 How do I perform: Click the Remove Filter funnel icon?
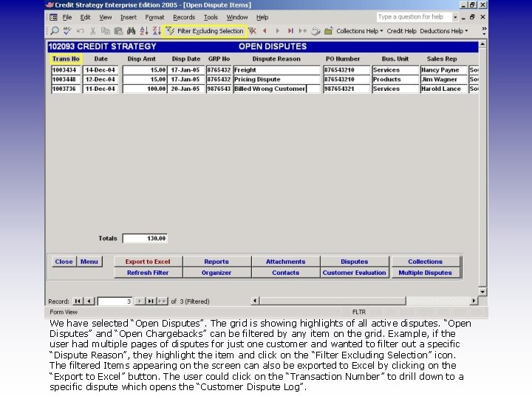[x=253, y=31]
